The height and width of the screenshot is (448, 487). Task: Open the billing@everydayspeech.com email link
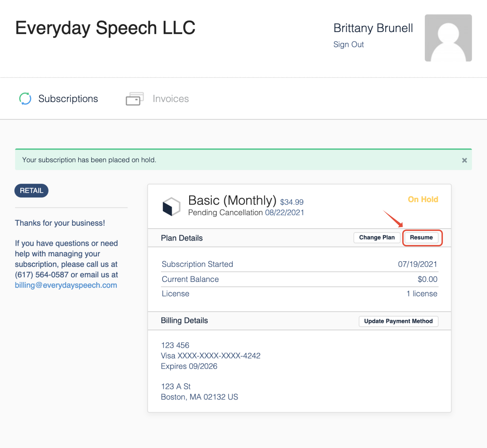click(66, 285)
